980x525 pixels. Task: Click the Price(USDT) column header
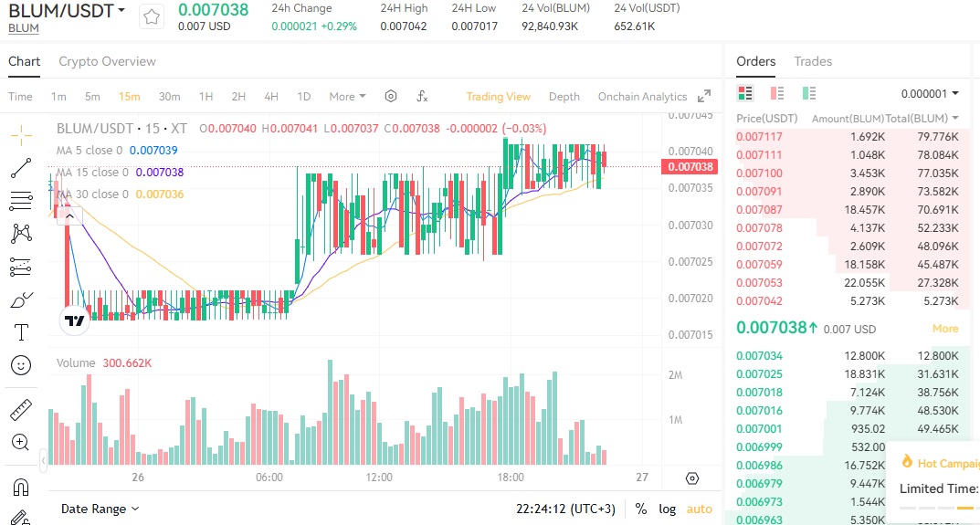click(767, 118)
